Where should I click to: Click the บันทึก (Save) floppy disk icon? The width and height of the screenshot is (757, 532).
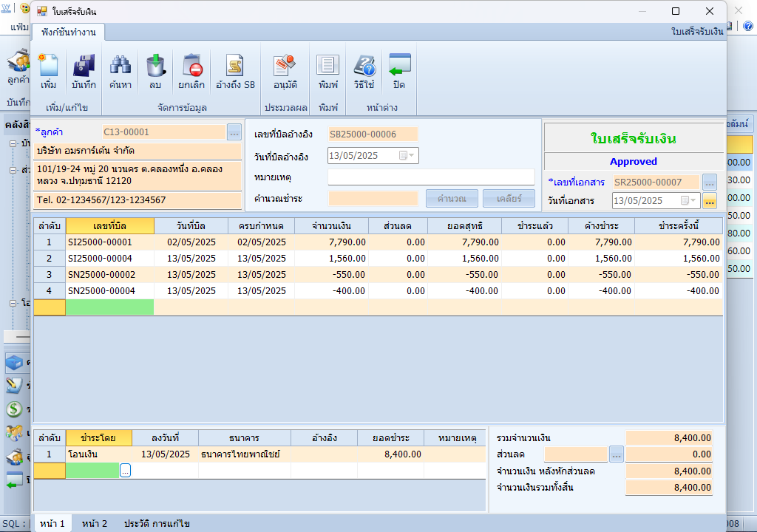84,72
